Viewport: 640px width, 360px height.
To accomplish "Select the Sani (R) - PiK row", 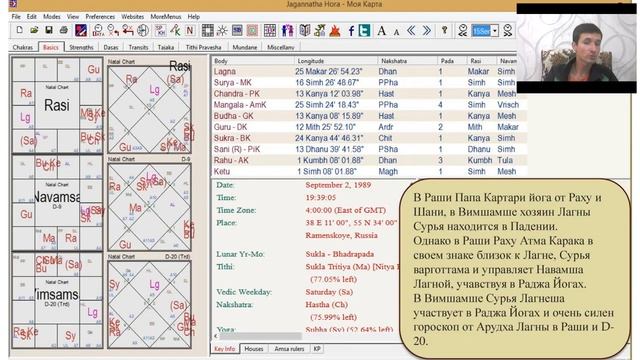I will point(369,149).
